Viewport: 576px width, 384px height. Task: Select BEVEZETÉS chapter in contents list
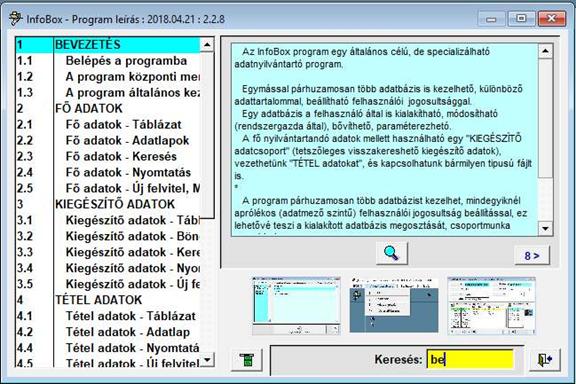108,45
